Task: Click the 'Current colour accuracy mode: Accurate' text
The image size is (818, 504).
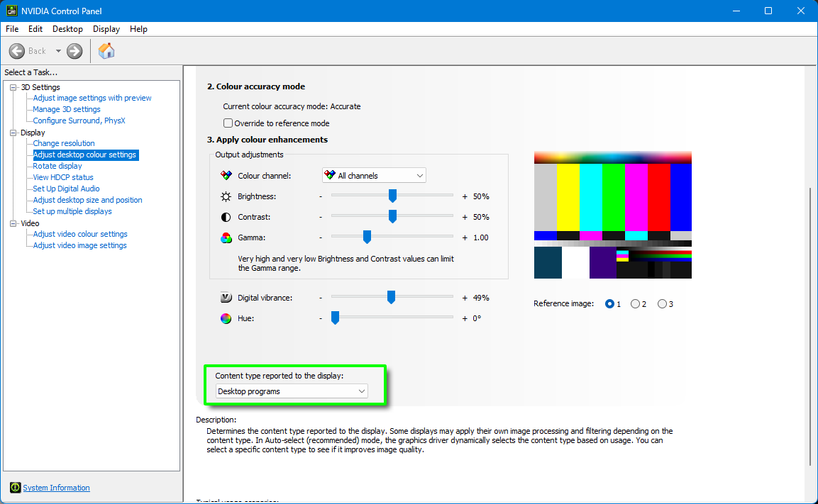Action: 292,106
